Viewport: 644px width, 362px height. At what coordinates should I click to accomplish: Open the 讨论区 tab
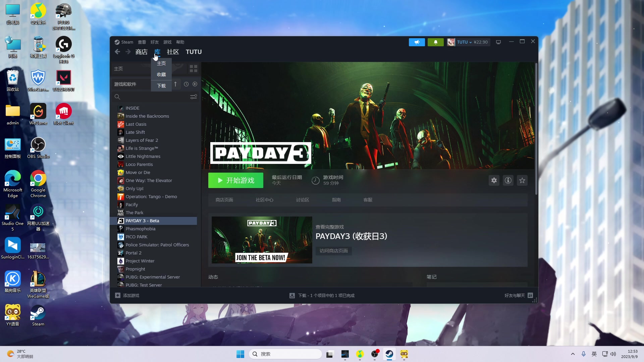click(303, 200)
